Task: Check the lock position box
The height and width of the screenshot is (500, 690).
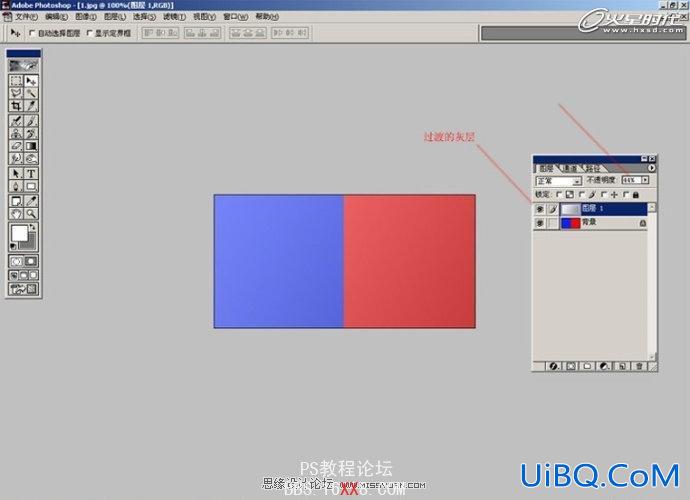Action: click(604, 194)
